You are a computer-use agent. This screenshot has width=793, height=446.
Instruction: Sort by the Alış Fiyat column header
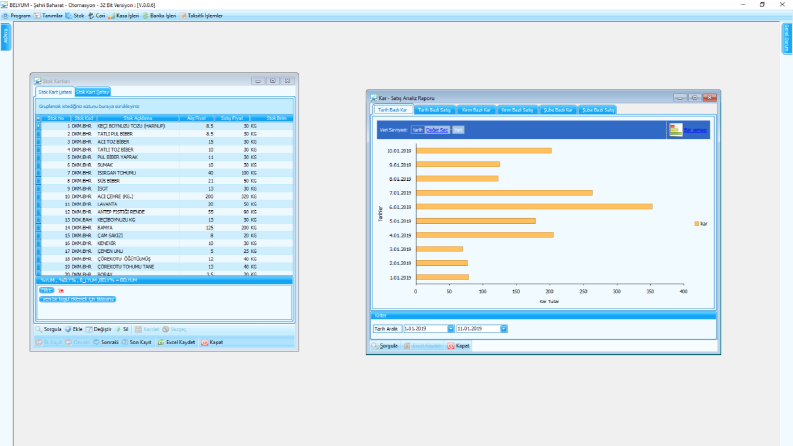[x=196, y=118]
